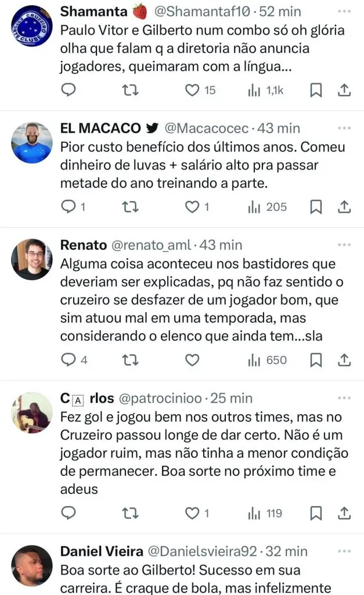
Task: Bookmark Carlos's tweet
Action: tap(316, 513)
